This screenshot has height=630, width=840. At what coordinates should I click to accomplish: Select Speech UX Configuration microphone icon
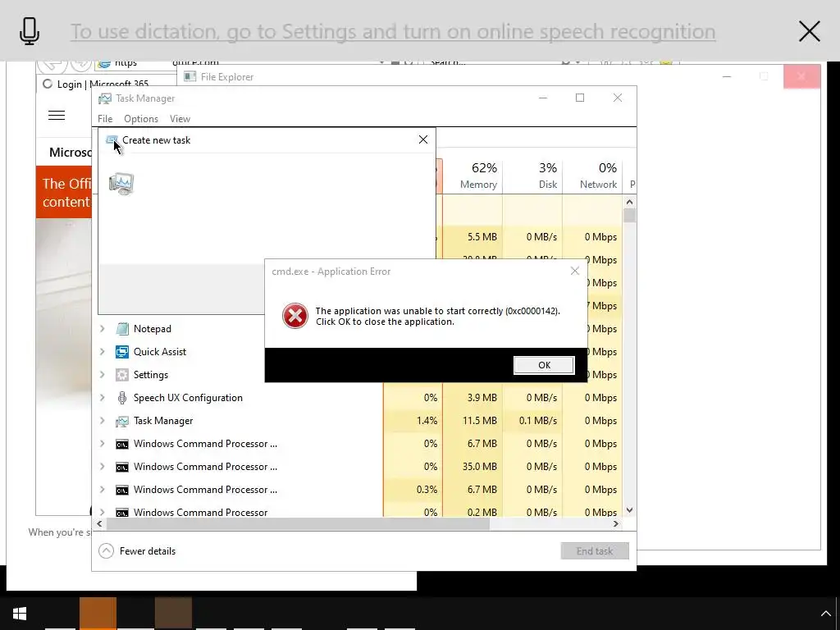122,398
